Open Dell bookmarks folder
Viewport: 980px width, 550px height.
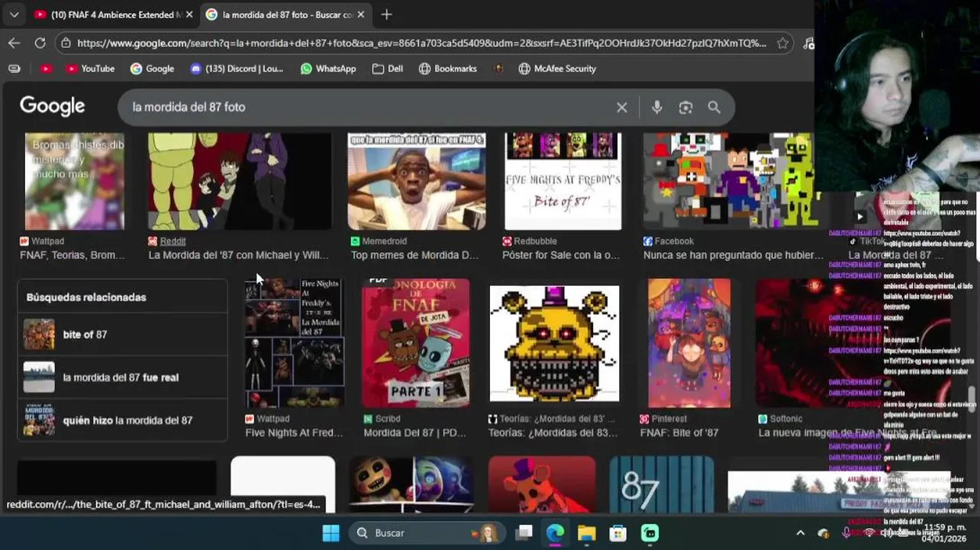click(x=388, y=69)
